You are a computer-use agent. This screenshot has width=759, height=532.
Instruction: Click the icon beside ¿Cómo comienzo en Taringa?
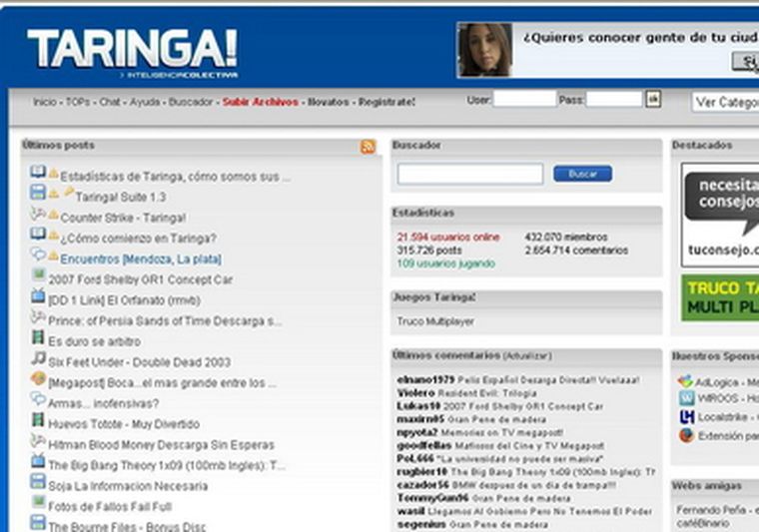38,234
